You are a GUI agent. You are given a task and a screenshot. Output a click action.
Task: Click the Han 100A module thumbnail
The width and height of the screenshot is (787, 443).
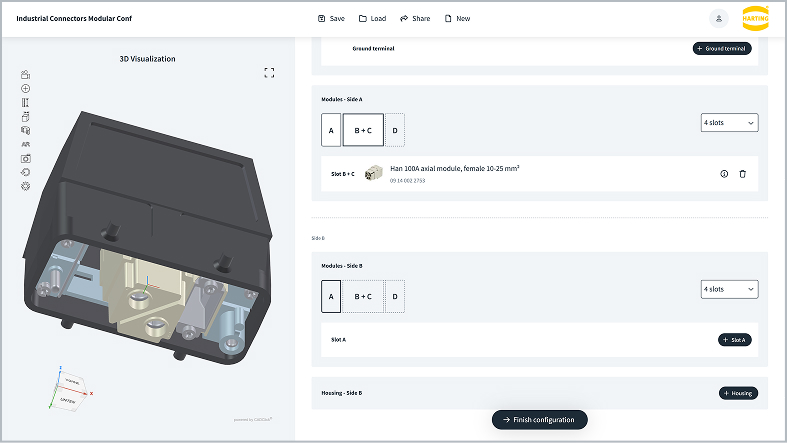coord(373,173)
